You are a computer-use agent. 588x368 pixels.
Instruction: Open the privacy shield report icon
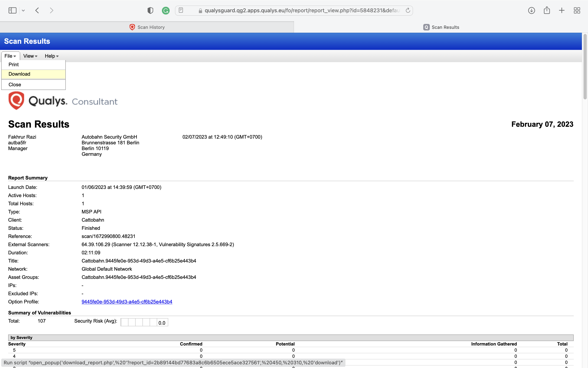coord(150,10)
